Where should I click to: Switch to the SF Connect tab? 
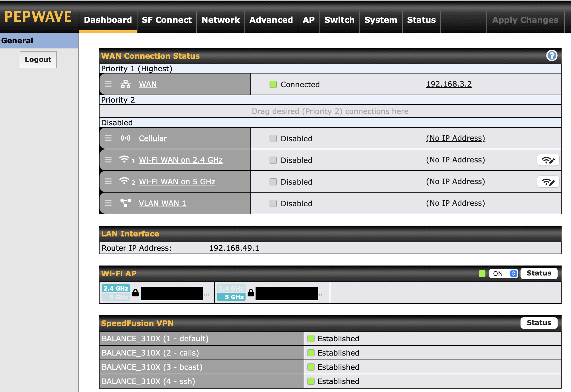click(167, 20)
